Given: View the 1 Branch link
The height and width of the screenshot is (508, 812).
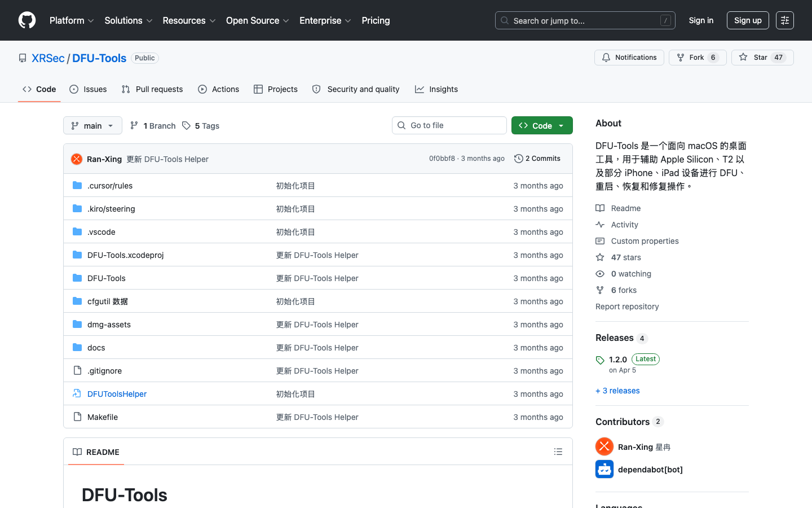Looking at the screenshot, I should click(153, 125).
